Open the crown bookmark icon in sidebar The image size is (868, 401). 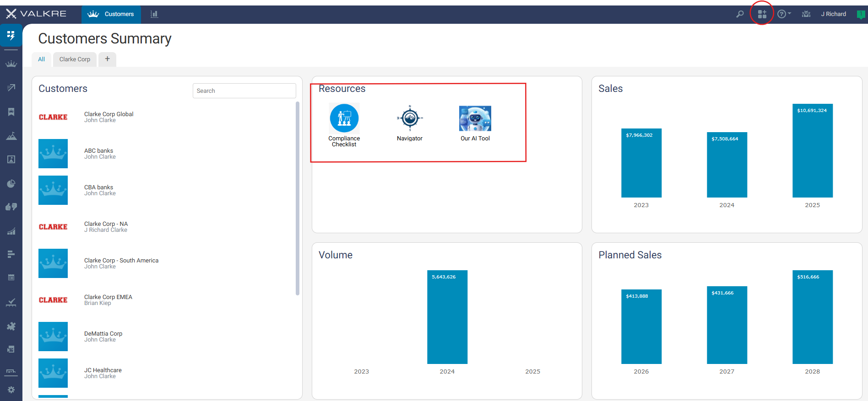click(11, 112)
